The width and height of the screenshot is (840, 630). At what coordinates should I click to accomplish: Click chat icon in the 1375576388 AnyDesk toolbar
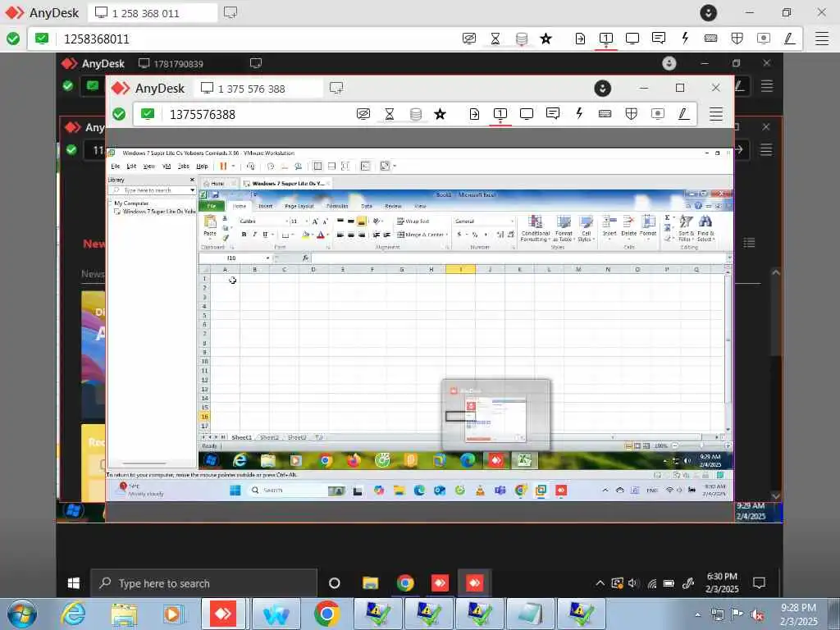tap(553, 113)
